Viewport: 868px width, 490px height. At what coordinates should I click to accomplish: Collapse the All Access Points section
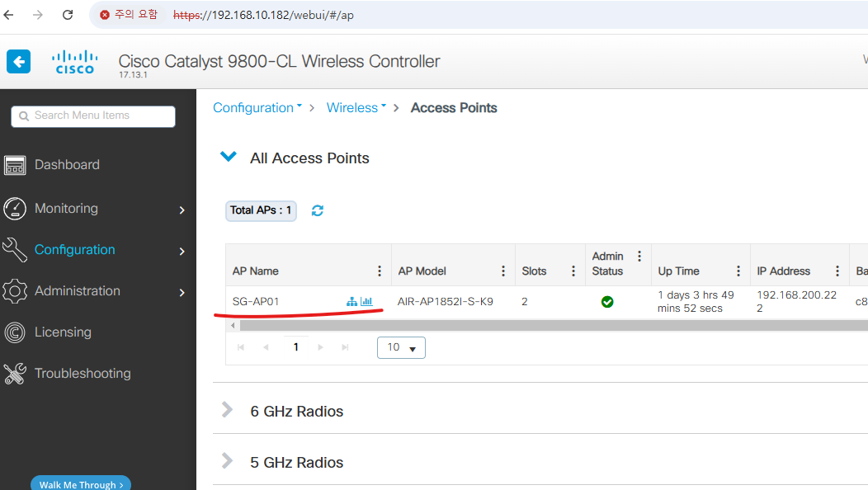coord(229,158)
